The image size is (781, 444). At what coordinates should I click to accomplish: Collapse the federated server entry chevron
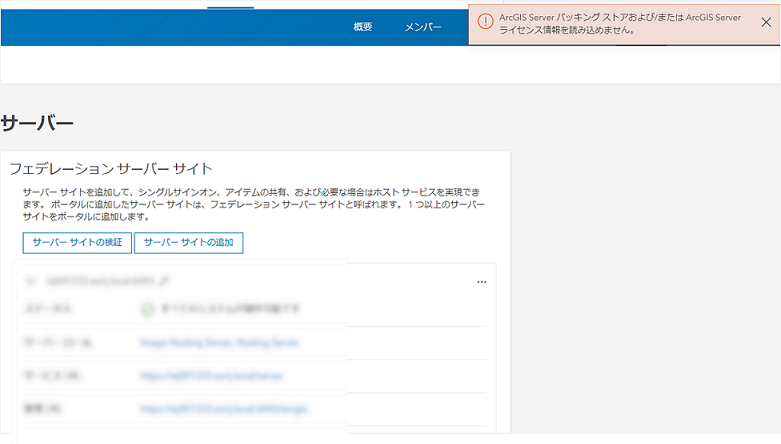pyautogui.click(x=31, y=282)
